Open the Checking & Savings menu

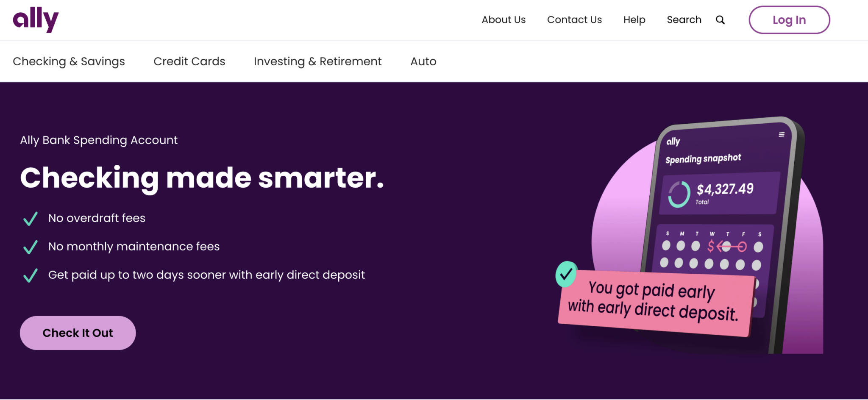click(x=69, y=61)
